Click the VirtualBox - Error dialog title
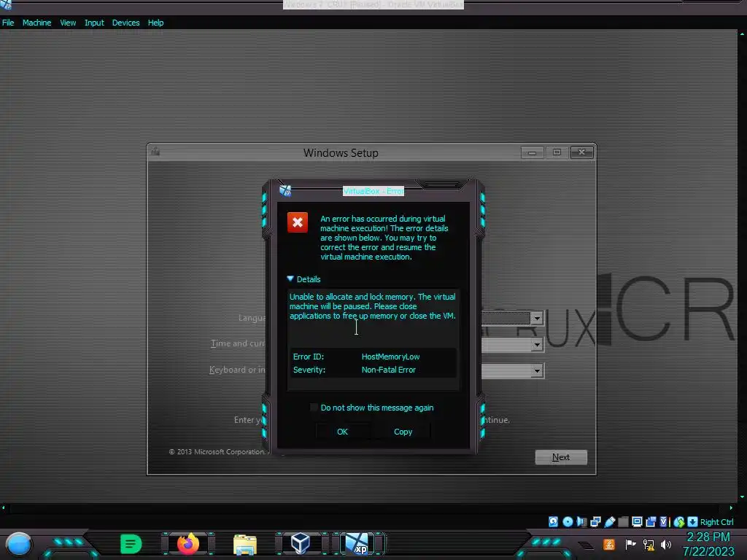Viewport: 747px width, 560px height. coord(373,191)
